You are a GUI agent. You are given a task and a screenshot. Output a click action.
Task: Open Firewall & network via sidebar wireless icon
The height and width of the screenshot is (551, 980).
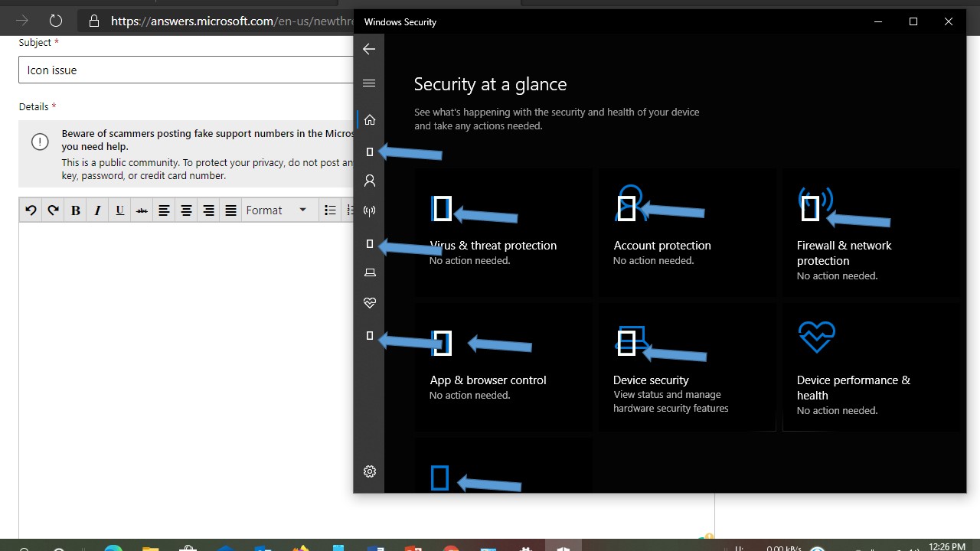coord(370,211)
